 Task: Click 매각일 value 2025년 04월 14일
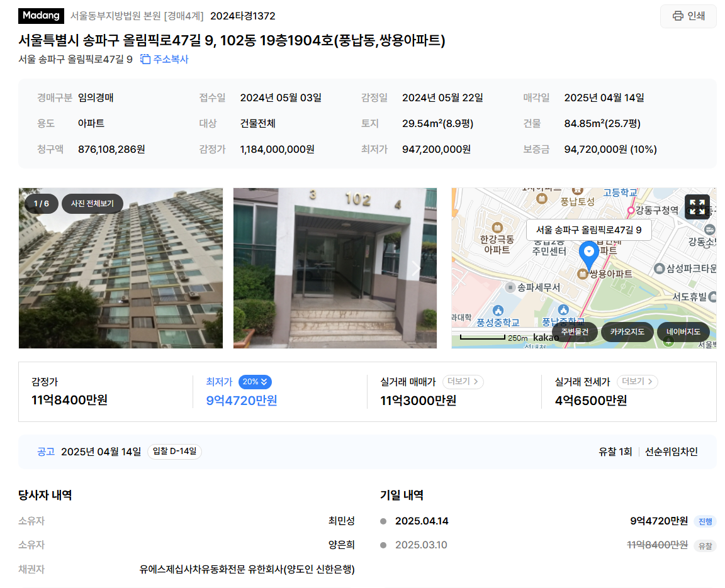click(604, 97)
